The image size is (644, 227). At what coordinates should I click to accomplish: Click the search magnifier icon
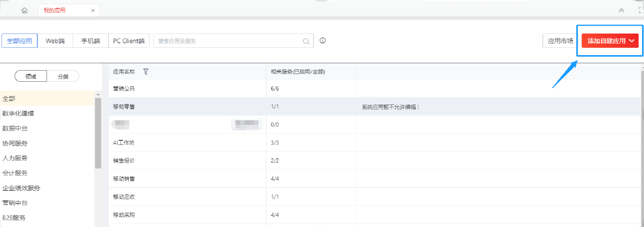(306, 41)
